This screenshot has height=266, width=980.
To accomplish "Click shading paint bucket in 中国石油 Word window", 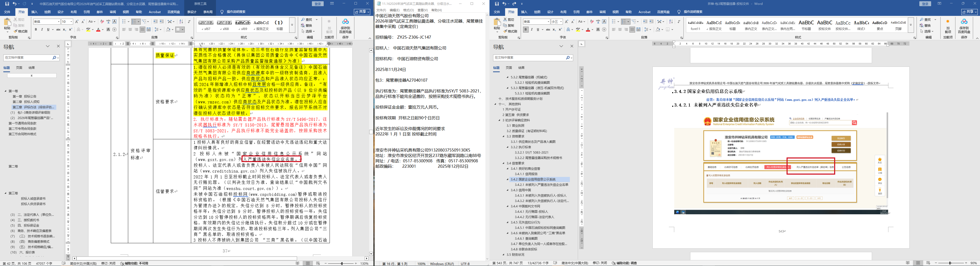I will point(168,30).
